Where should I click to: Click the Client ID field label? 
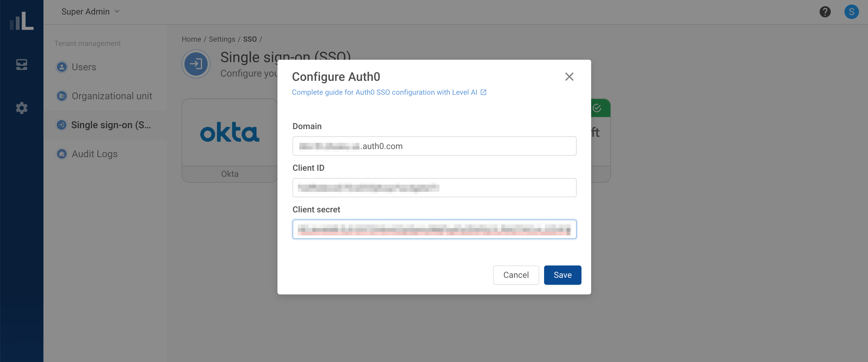coord(308,168)
